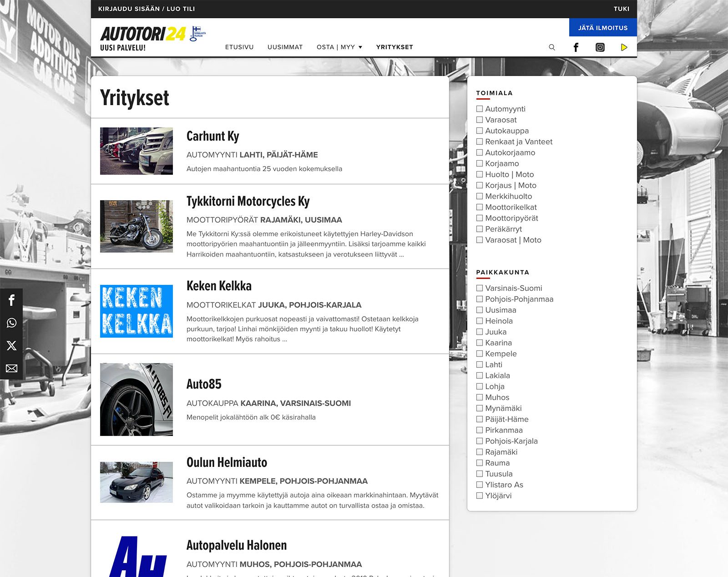Open the header Facebook icon

(x=576, y=47)
